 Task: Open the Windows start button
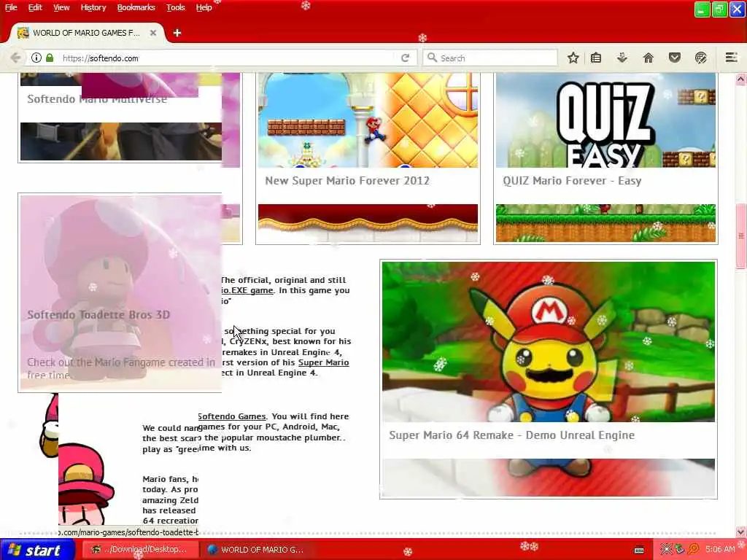(37, 550)
